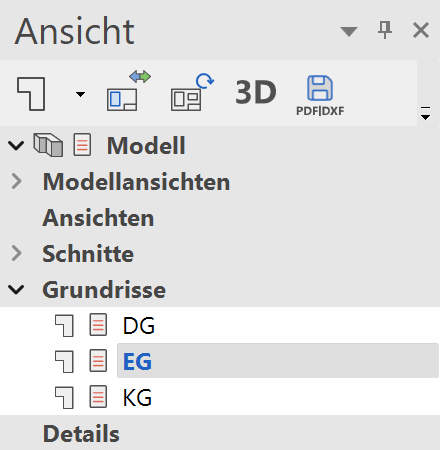Click the floor plan view icon in toolbar
The image size is (440, 450).
coord(31,94)
